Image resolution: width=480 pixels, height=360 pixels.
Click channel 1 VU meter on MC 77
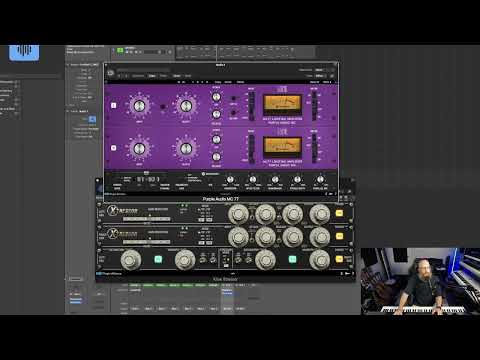point(283,105)
